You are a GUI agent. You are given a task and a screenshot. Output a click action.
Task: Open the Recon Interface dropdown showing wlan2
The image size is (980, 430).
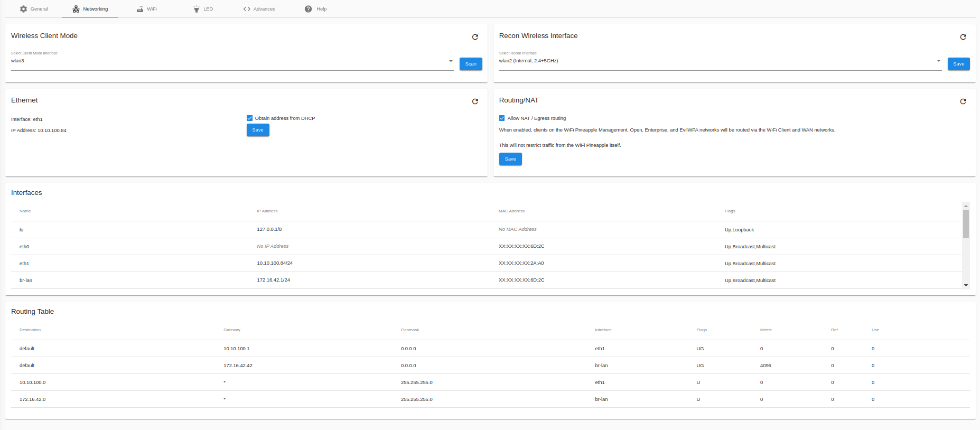720,61
